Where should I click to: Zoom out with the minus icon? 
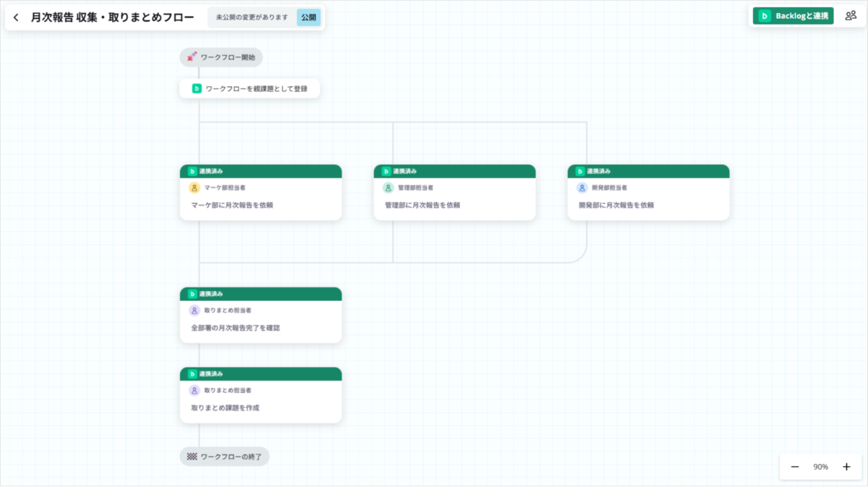[x=795, y=467]
